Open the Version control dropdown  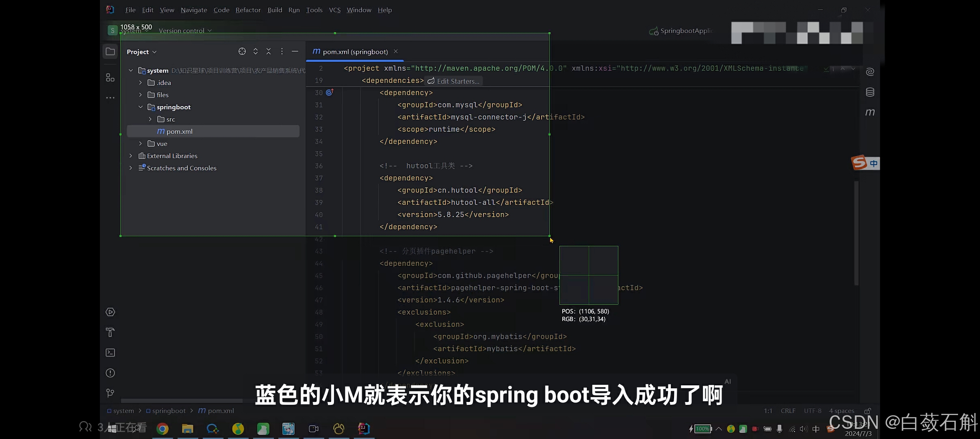pyautogui.click(x=185, y=31)
